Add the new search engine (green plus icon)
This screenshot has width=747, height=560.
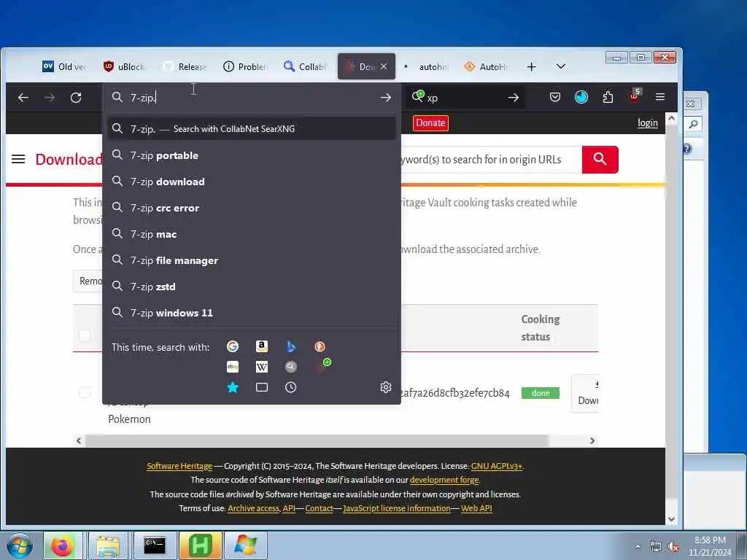click(323, 365)
